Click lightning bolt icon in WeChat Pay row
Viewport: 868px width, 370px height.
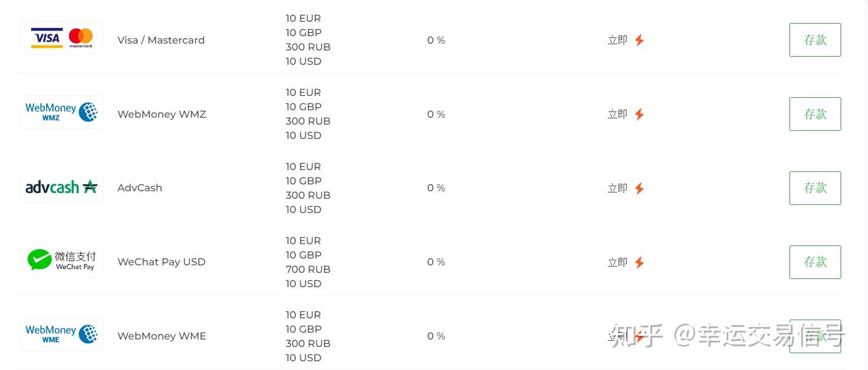(x=639, y=263)
